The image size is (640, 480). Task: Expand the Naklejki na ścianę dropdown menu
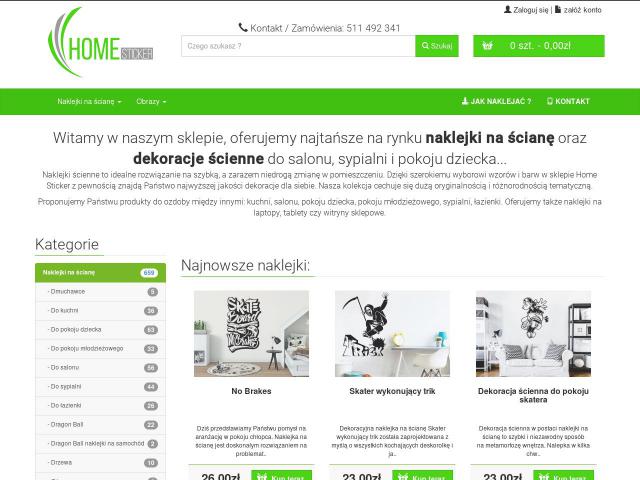pyautogui.click(x=89, y=102)
